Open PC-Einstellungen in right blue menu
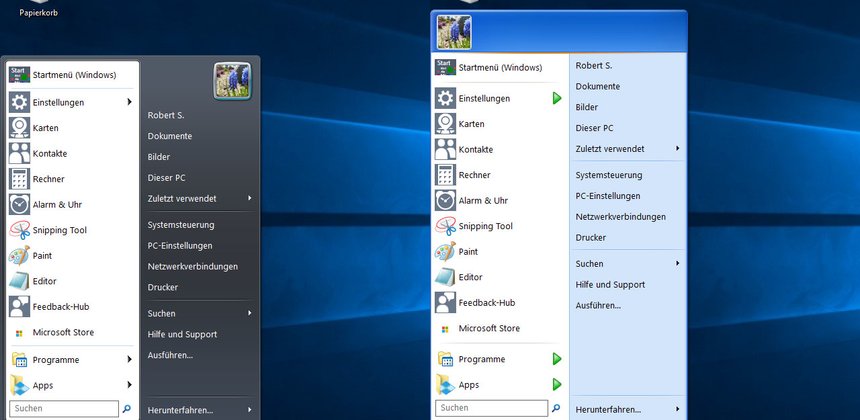 point(608,196)
